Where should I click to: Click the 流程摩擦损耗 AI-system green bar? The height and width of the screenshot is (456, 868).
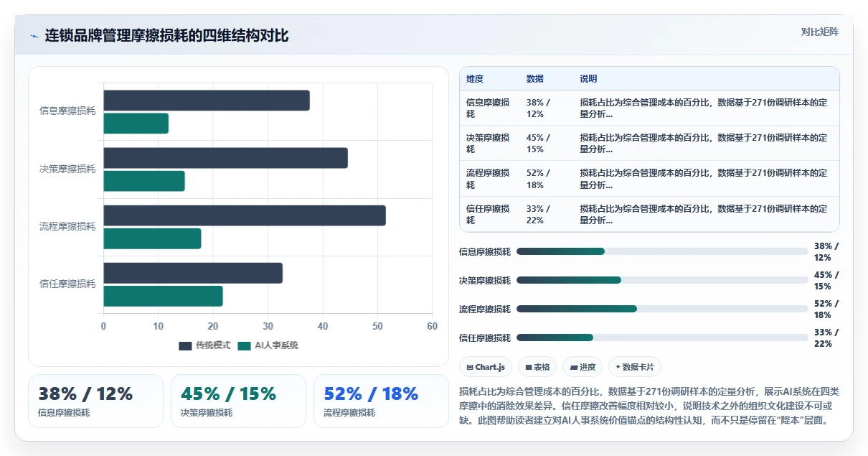click(153, 238)
